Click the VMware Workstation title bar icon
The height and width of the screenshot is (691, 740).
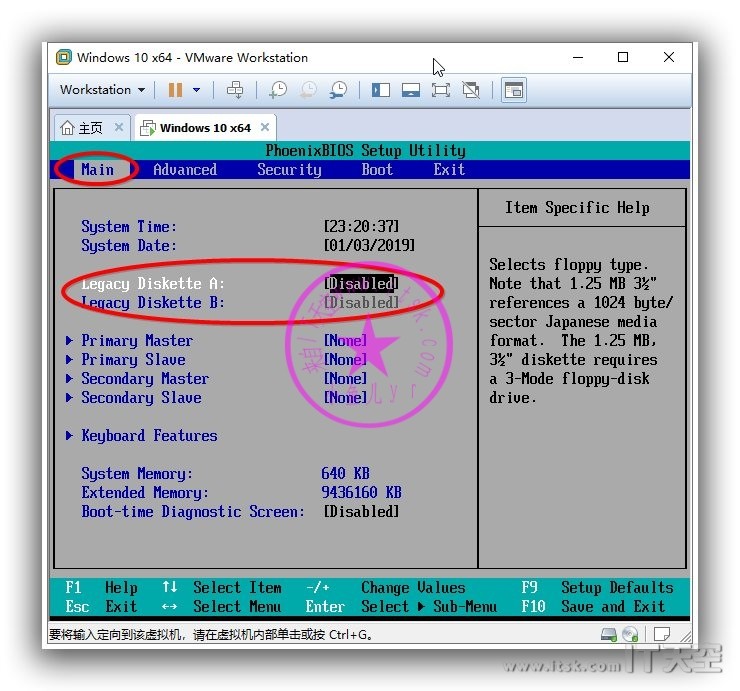pos(63,57)
